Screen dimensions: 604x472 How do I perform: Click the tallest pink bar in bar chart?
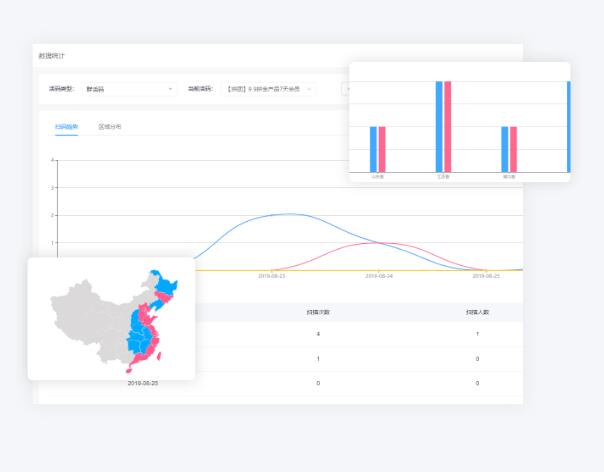448,126
